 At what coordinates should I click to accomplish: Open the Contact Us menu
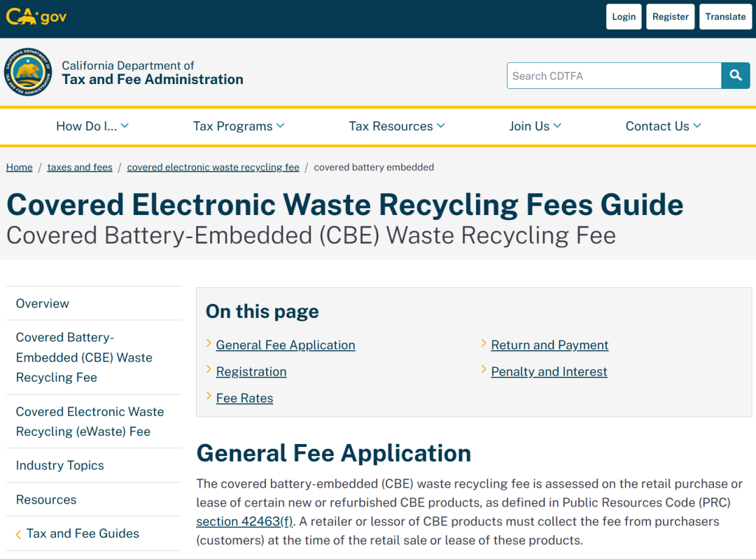664,126
